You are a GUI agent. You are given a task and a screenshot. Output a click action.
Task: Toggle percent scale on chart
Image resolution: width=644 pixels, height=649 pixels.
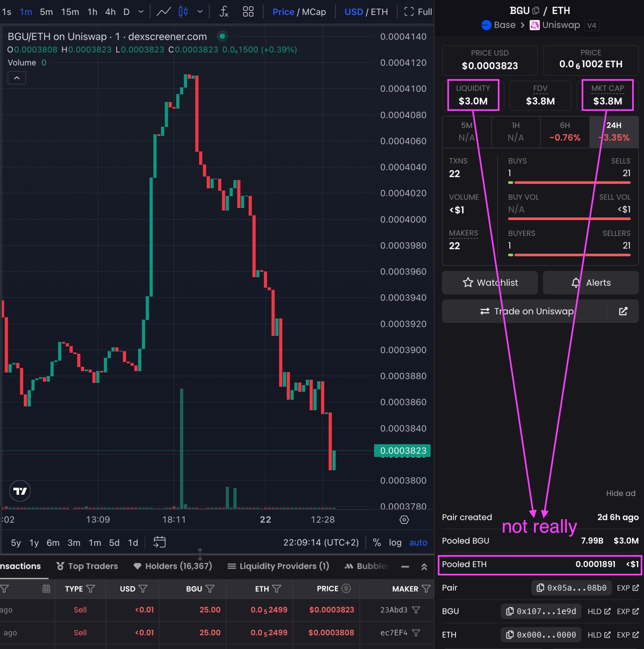pos(377,543)
